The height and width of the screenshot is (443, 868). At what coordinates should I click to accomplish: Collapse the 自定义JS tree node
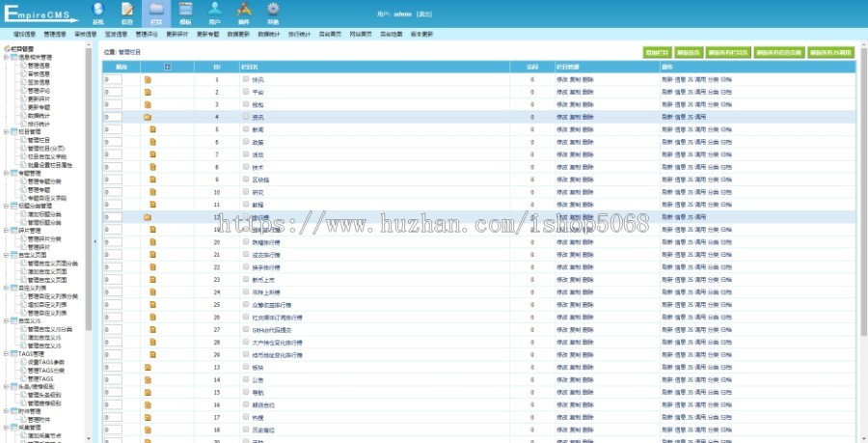coord(6,321)
